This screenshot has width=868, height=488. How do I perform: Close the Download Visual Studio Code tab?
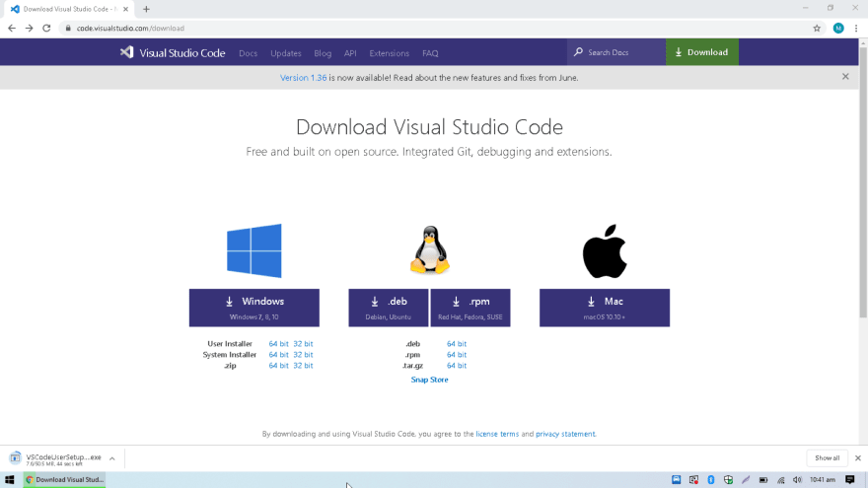pos(125,9)
